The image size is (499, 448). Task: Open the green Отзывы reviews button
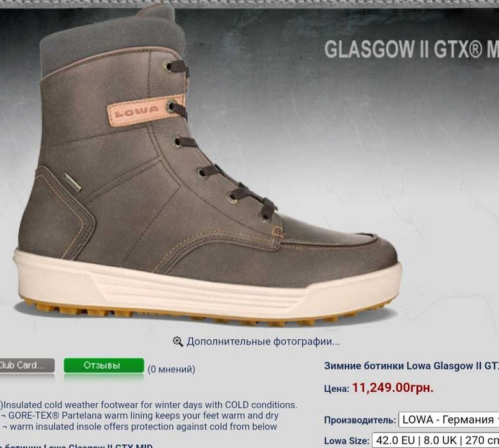pos(104,365)
